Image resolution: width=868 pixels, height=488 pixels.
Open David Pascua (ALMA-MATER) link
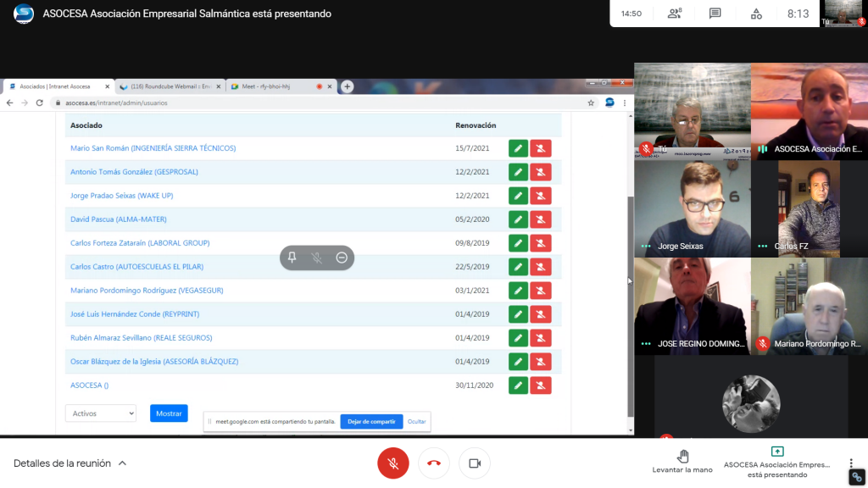(119, 219)
